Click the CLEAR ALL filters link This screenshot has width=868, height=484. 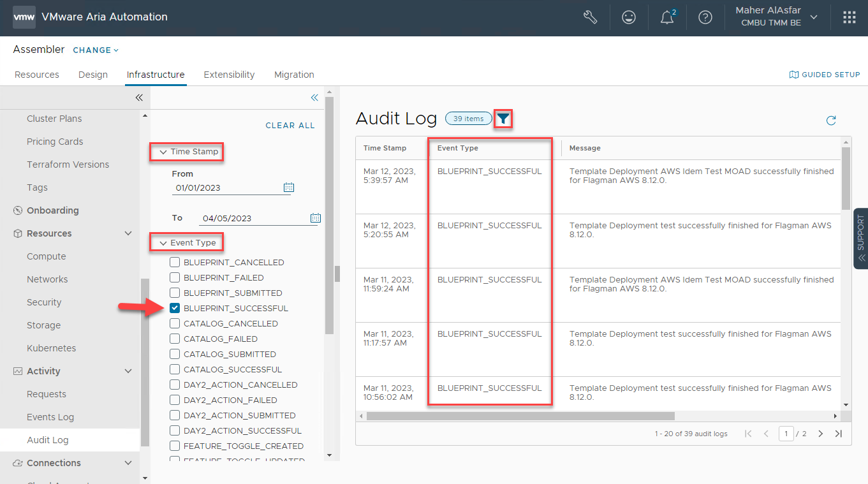click(x=290, y=126)
